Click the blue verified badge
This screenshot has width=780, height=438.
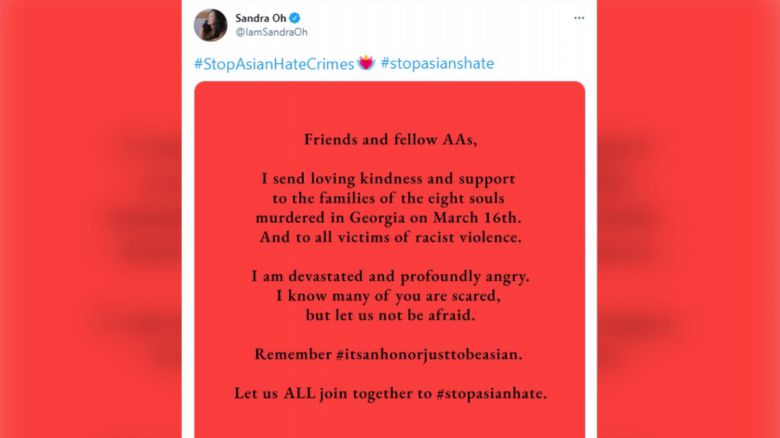point(296,18)
